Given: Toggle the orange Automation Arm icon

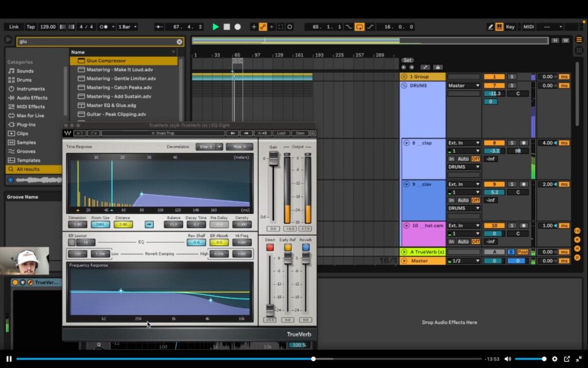Looking at the screenshot, I should point(263,26).
